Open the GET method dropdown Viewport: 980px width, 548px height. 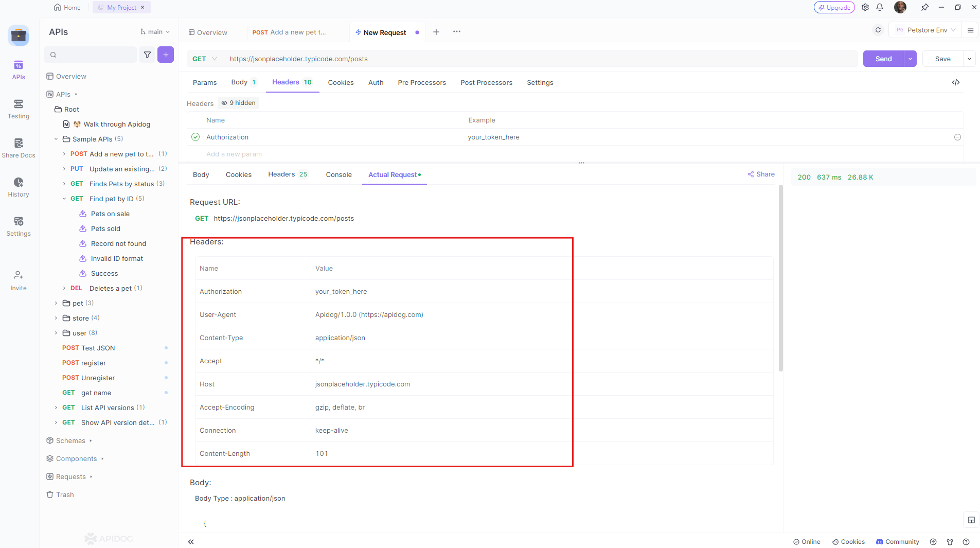[204, 59]
